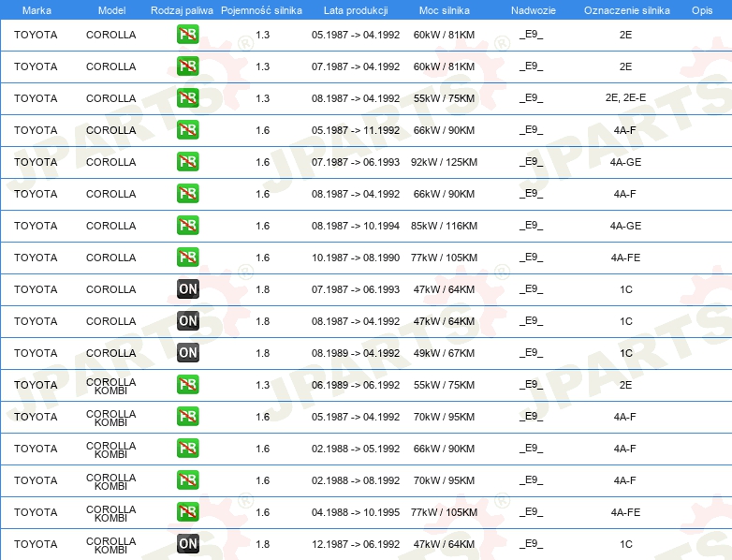
Task: Click the 1C code in the 49kW / 67KM row
Action: tap(626, 353)
